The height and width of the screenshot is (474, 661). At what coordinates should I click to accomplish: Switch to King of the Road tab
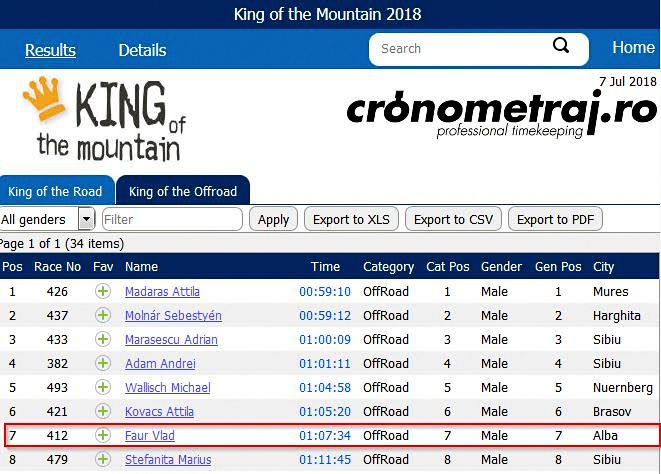(56, 191)
